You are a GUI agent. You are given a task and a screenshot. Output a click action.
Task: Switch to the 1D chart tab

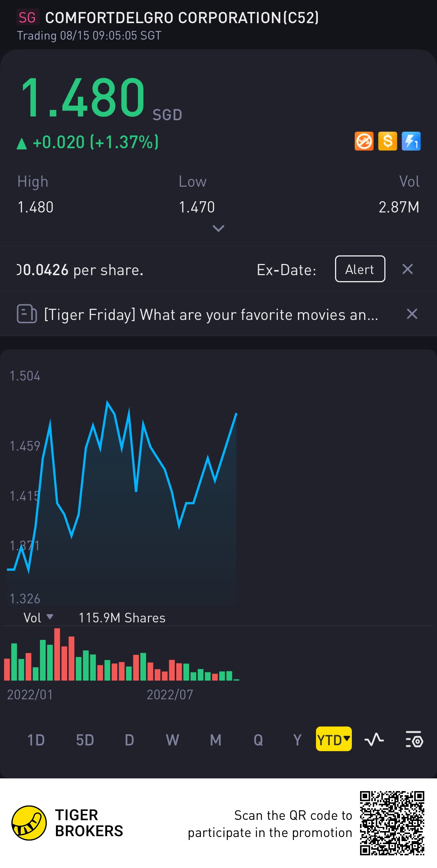pos(36,740)
